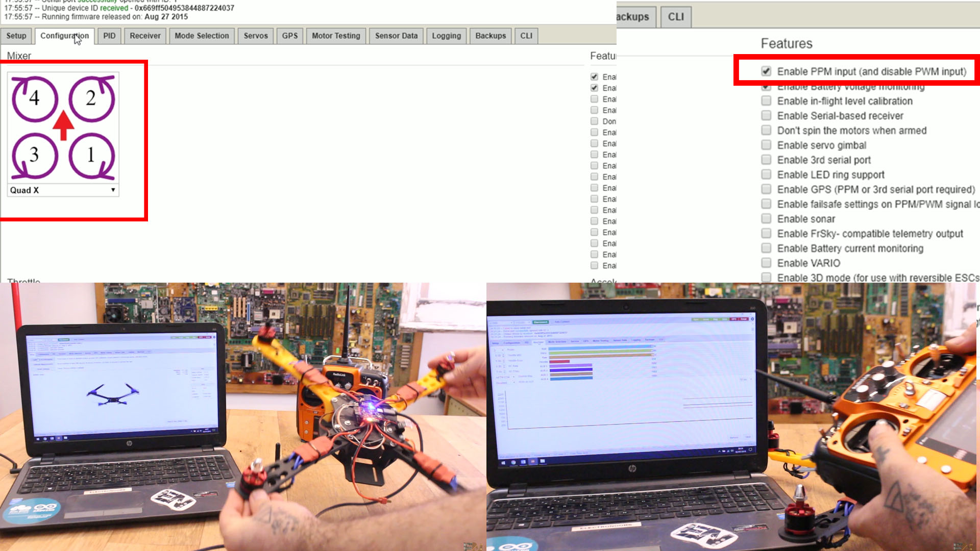Enable failsafe settings on PPM/PWM signal
Image resolution: width=980 pixels, height=551 pixels.
click(x=766, y=204)
